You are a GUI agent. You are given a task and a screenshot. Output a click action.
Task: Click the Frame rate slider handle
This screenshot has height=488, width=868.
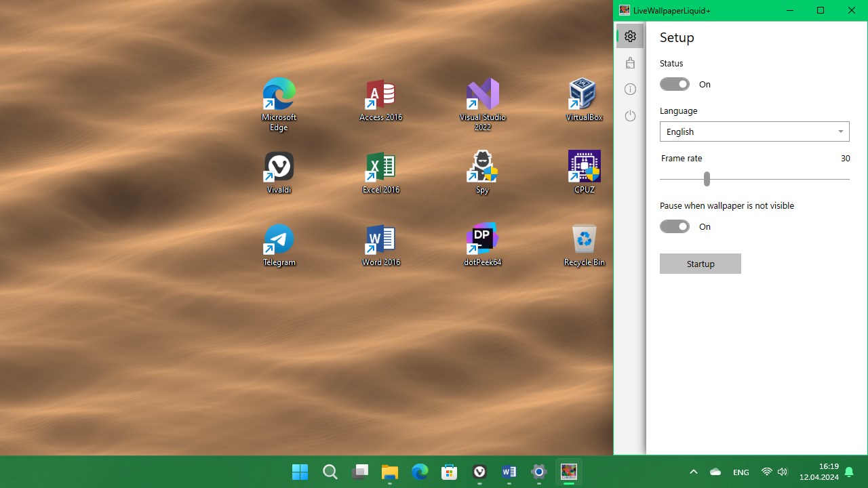pyautogui.click(x=707, y=179)
